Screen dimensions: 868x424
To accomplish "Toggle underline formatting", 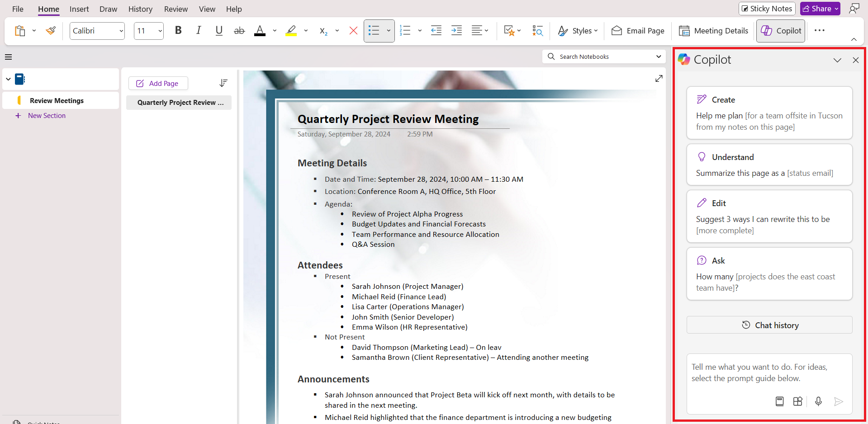I will pos(219,30).
